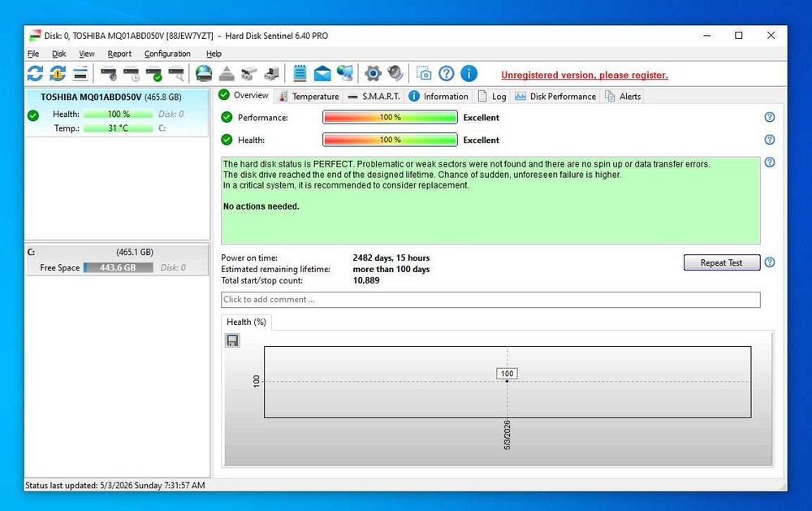The height and width of the screenshot is (511, 812).
Task: Click the blue Refresh arrows toolbar icon
Action: [x=35, y=74]
